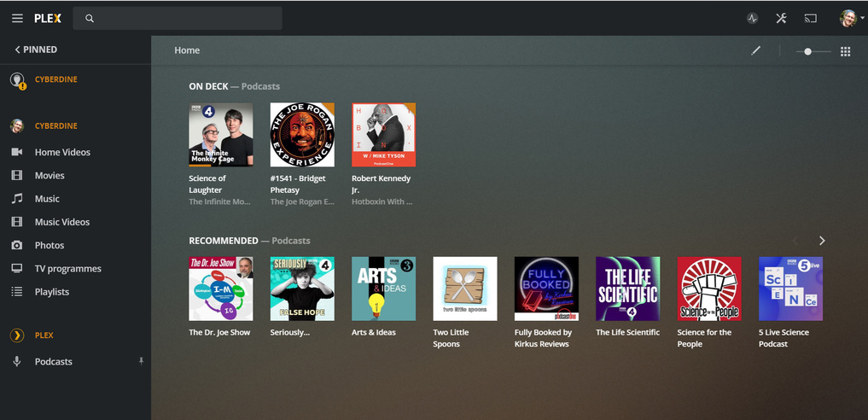Open the TV programmes library

click(68, 268)
